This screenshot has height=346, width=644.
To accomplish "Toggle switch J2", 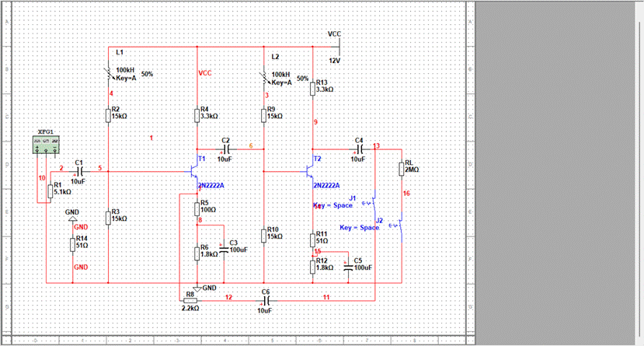I will [x=399, y=226].
